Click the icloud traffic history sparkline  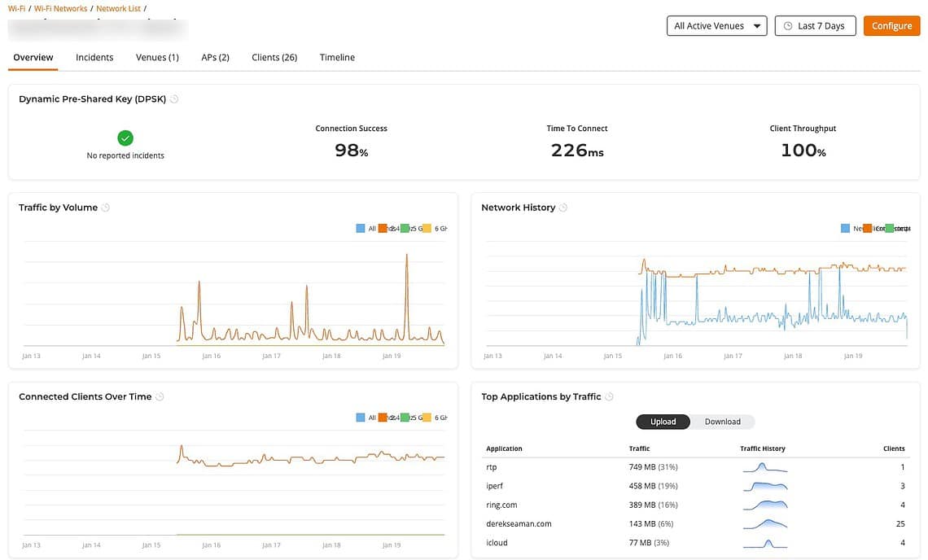pyautogui.click(x=764, y=543)
